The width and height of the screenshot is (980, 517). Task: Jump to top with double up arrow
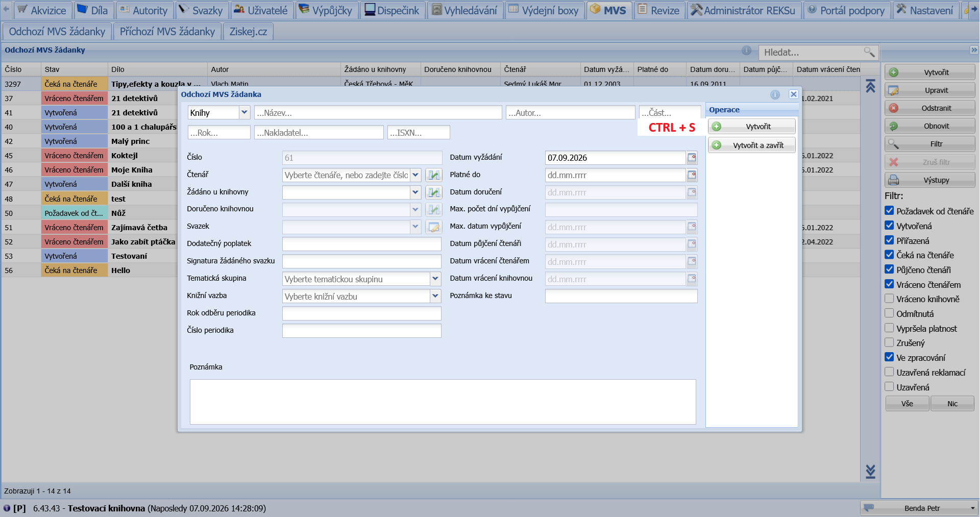click(870, 86)
